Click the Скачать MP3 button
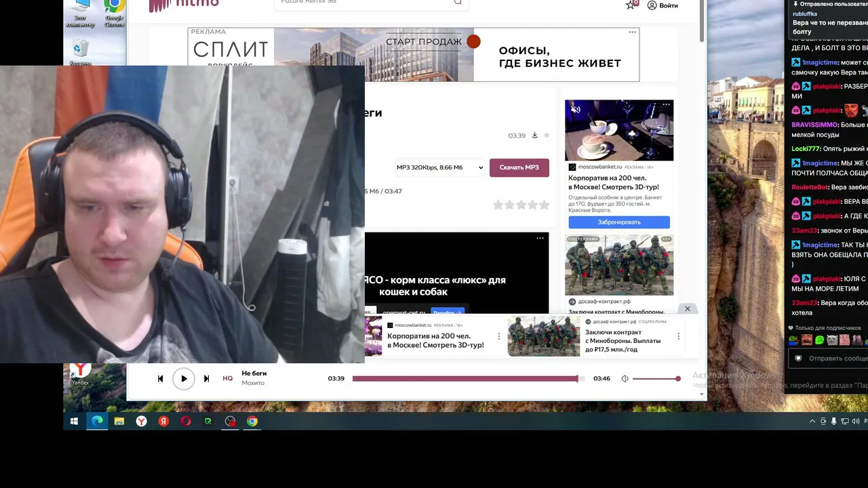The image size is (868, 488). 519,167
